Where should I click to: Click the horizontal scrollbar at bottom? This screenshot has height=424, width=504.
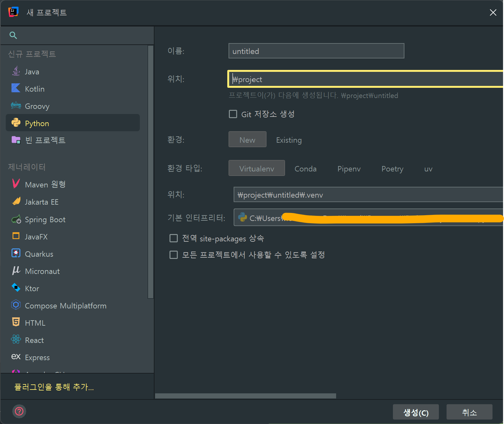coord(245,396)
